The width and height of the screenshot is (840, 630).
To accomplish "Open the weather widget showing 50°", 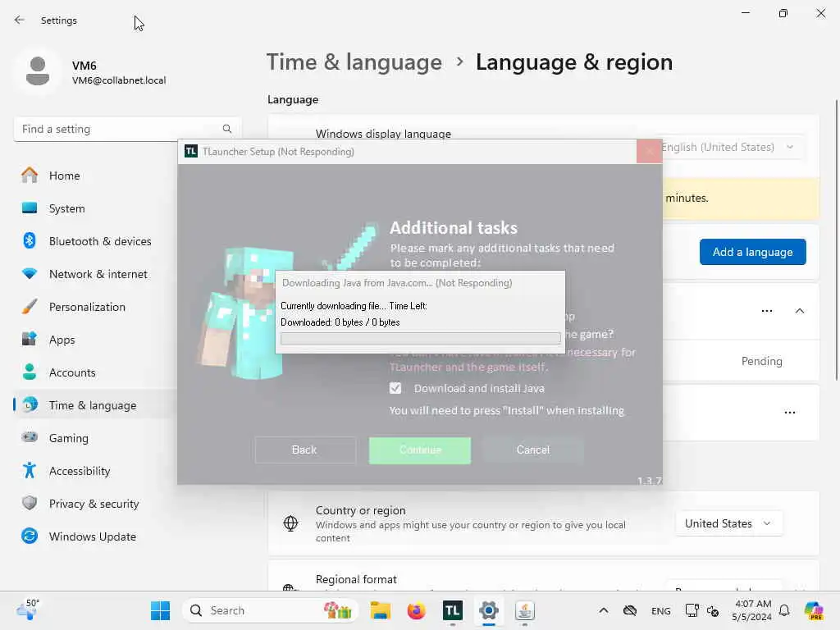I will click(x=28, y=610).
